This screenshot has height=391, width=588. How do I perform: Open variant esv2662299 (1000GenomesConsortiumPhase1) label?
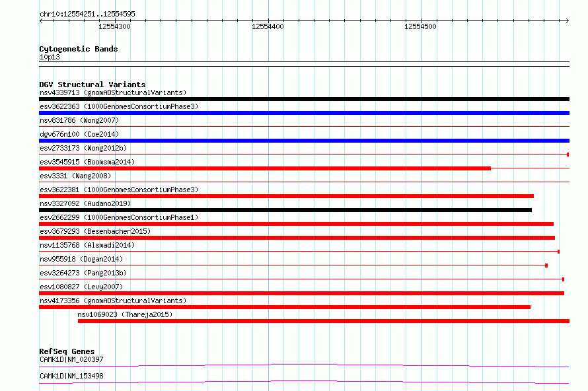tap(119, 217)
